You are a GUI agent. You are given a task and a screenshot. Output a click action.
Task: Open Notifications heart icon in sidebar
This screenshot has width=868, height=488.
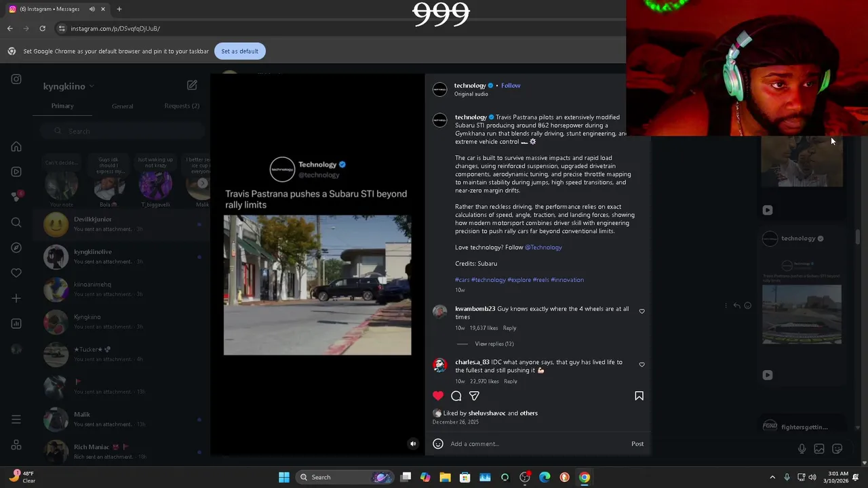pos(16,272)
